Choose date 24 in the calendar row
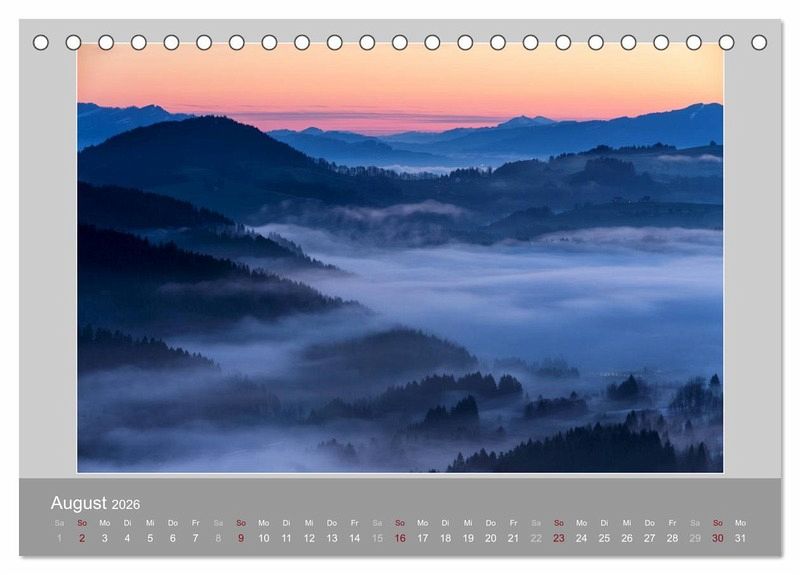 [x=582, y=538]
